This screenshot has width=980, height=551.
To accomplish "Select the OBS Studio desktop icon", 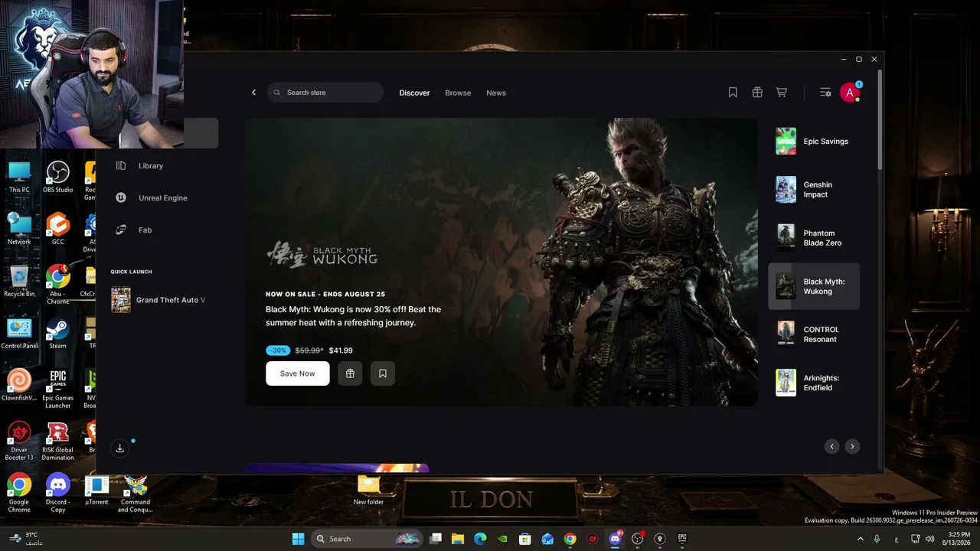I will click(x=58, y=177).
